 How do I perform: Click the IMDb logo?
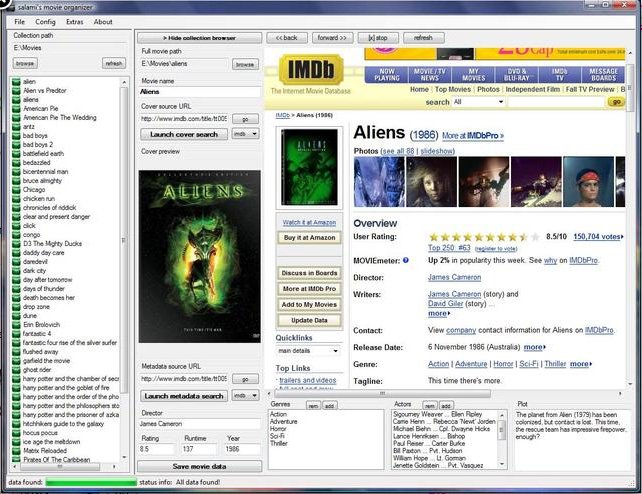tap(311, 69)
